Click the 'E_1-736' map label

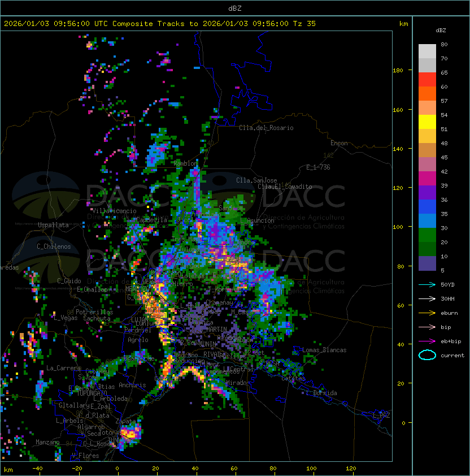pyautogui.click(x=318, y=167)
